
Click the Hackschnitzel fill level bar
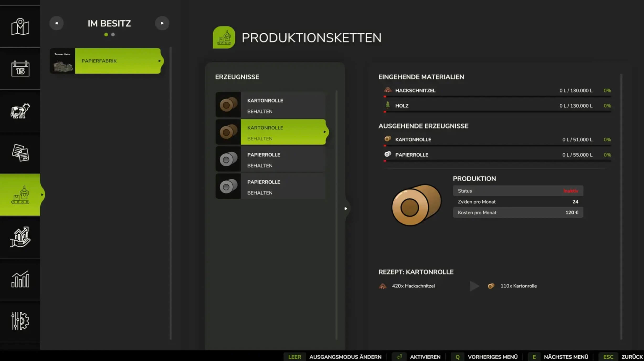coord(497,97)
